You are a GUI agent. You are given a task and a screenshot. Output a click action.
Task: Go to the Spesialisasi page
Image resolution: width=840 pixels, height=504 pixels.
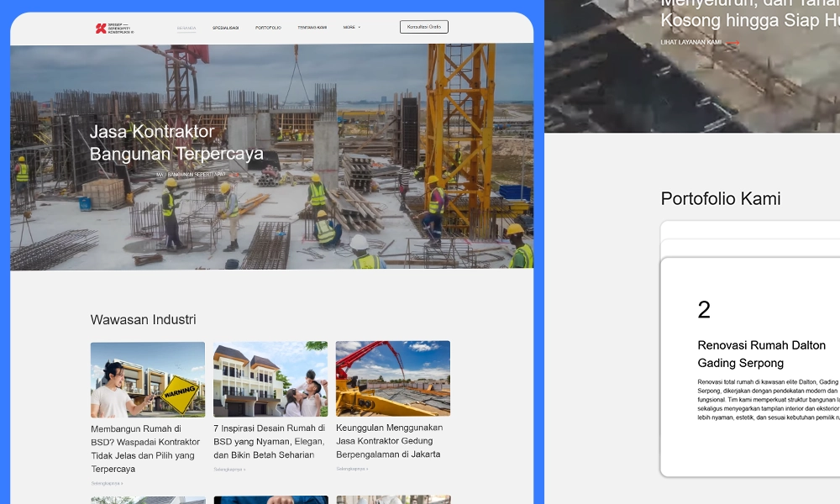pos(225,28)
